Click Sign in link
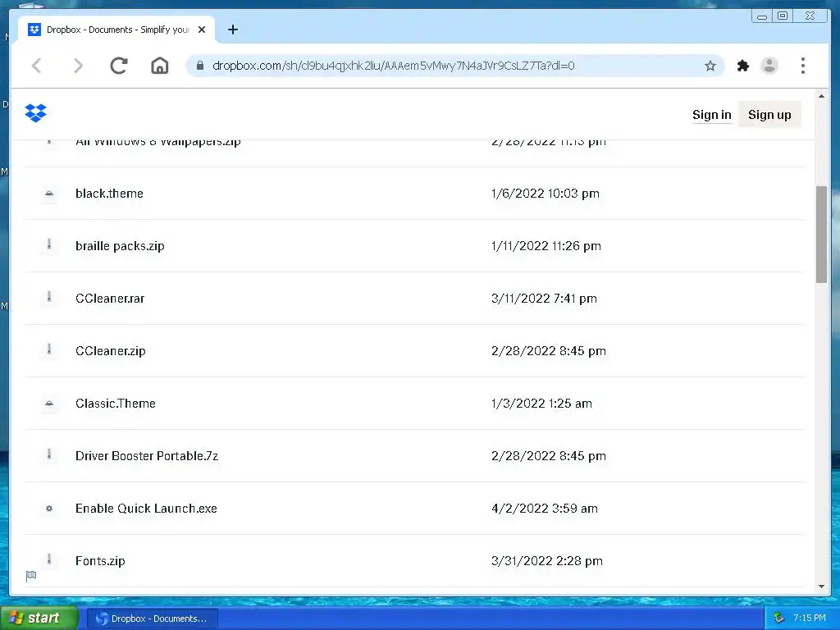 click(711, 115)
